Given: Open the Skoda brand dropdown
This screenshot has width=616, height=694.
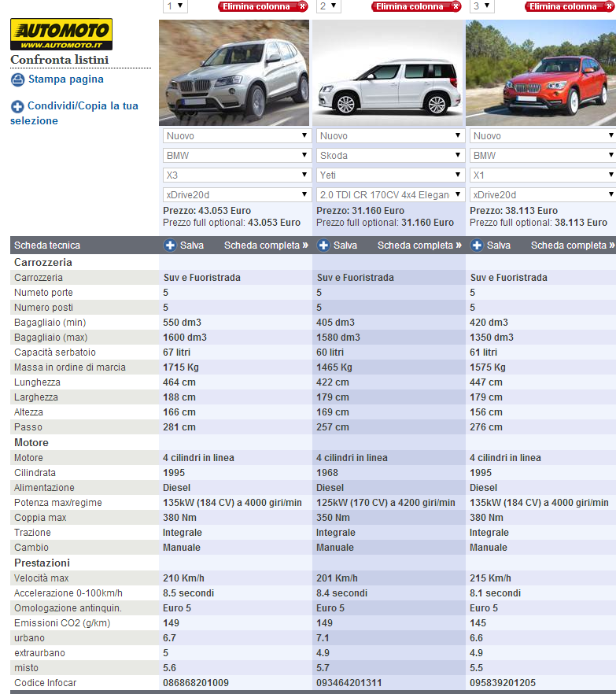Looking at the screenshot, I should click(x=391, y=155).
